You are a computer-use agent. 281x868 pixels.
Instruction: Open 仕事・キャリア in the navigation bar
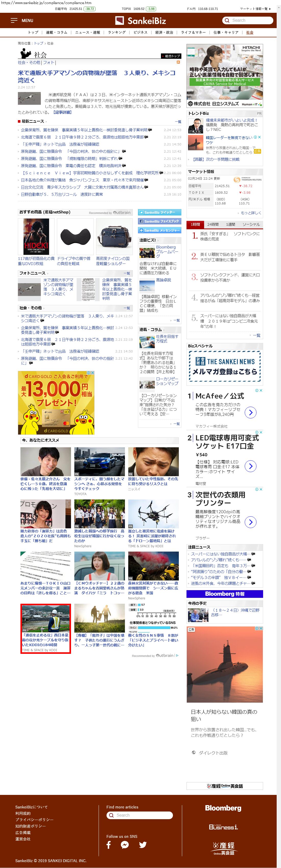pos(226,32)
